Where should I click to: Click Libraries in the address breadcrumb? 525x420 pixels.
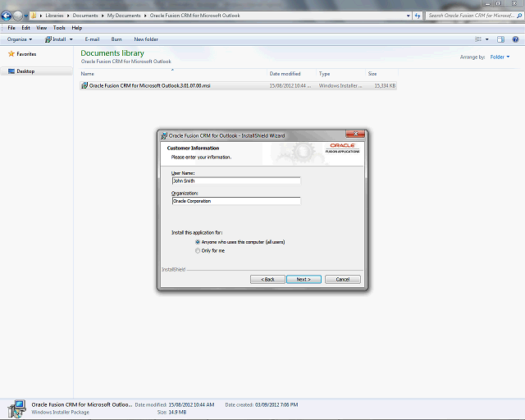(54, 16)
